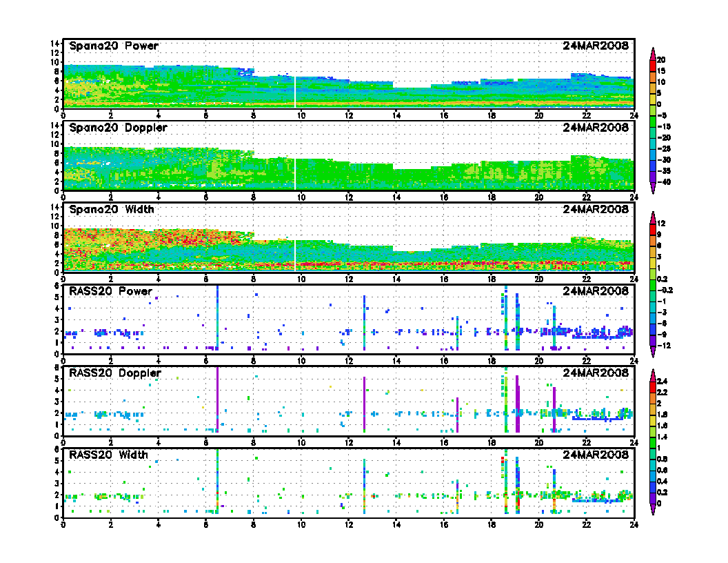The height and width of the screenshot is (563, 728).
Task: Pick the dark blue segment of the top colorbar
Action: coord(653,166)
